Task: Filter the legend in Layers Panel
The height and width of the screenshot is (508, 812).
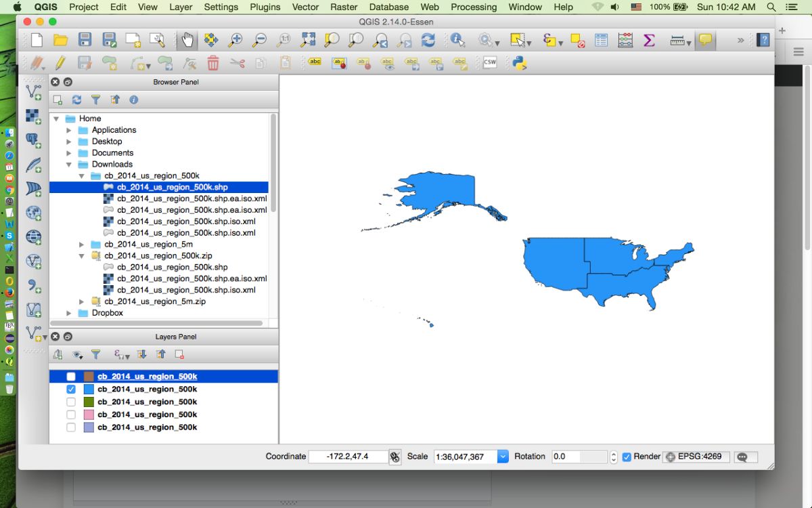Action: [95, 354]
